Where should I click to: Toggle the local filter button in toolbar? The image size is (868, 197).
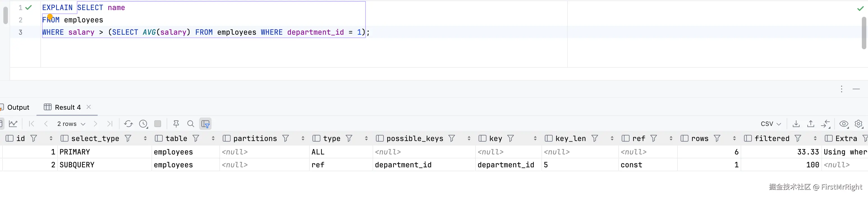click(x=205, y=124)
